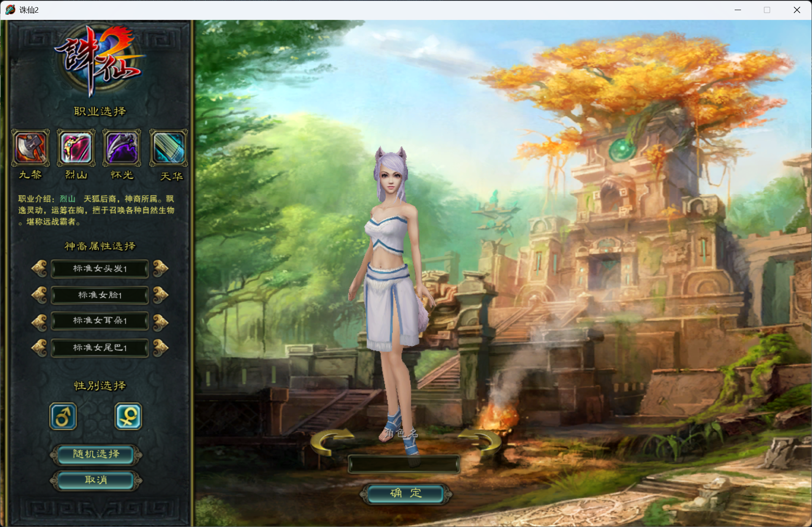Next hairstyle arrow beside 标准女头发1
This screenshot has height=527, width=812.
(161, 269)
